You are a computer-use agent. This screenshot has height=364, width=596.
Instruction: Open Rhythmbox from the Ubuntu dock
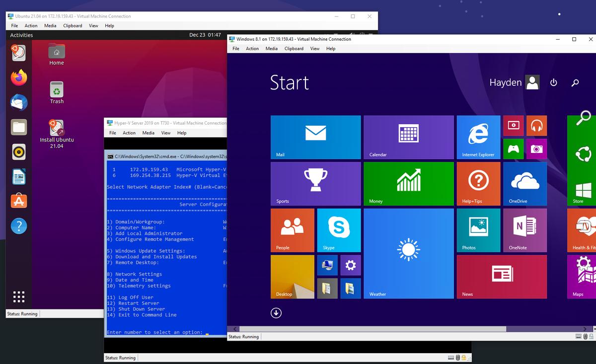tap(18, 151)
